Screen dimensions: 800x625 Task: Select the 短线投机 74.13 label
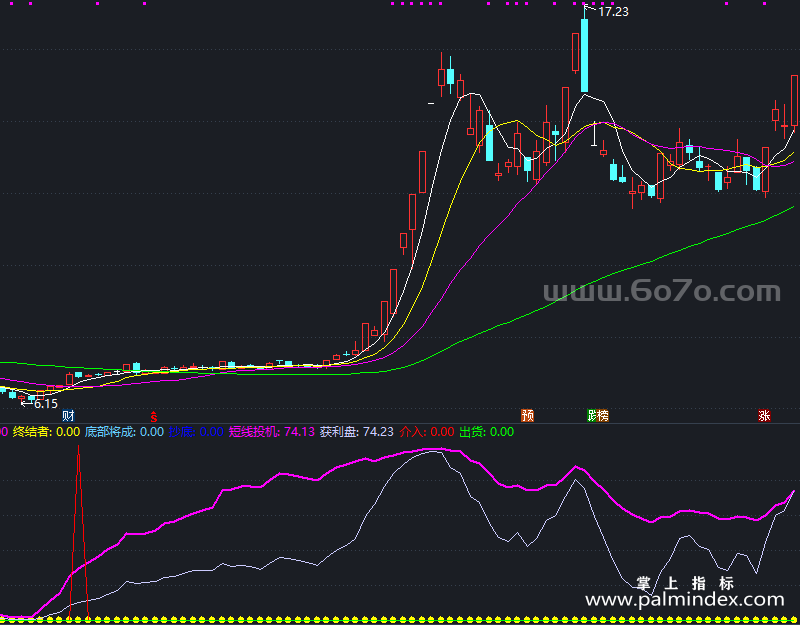(x=271, y=432)
